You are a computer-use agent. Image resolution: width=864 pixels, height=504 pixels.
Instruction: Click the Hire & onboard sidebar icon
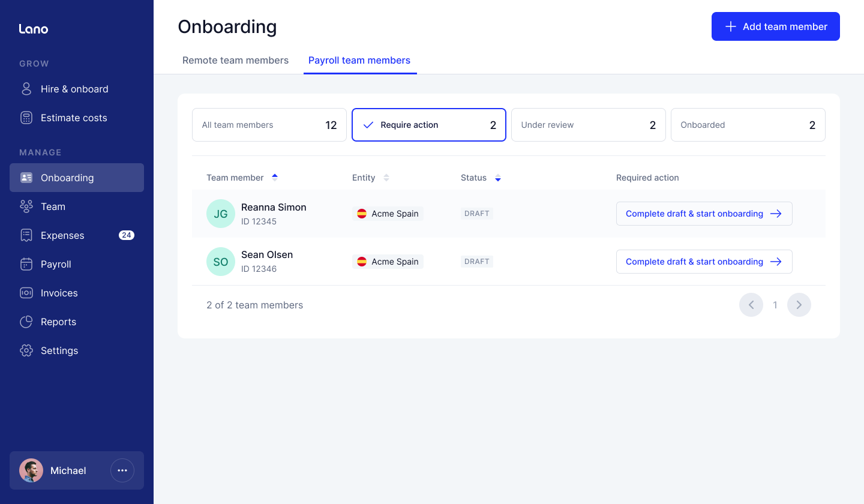pos(26,88)
